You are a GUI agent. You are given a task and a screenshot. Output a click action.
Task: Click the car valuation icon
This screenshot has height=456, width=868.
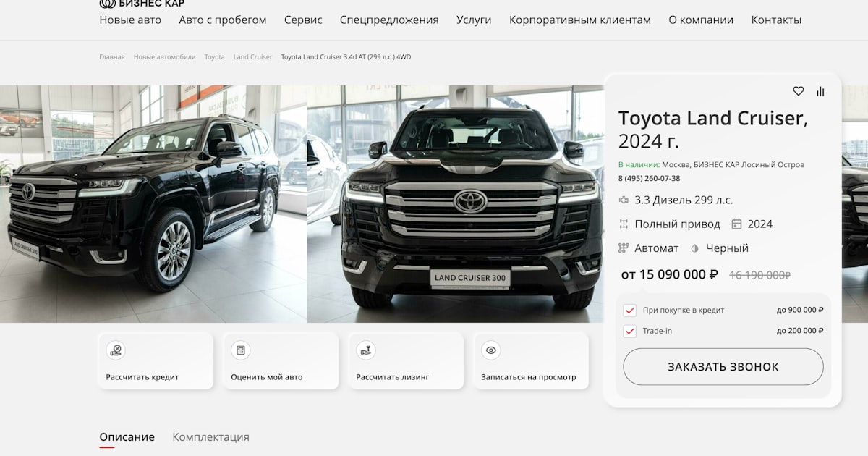click(241, 350)
